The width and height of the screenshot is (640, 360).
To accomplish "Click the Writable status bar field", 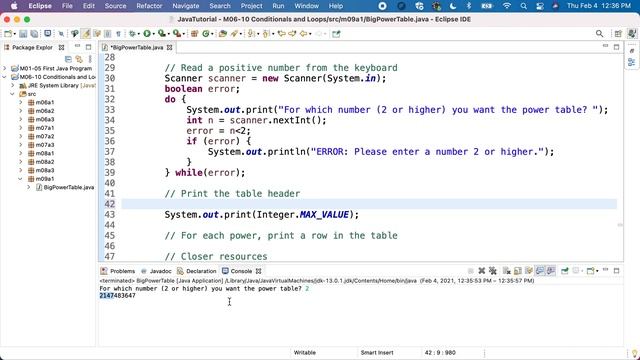I will pyautogui.click(x=304, y=352).
